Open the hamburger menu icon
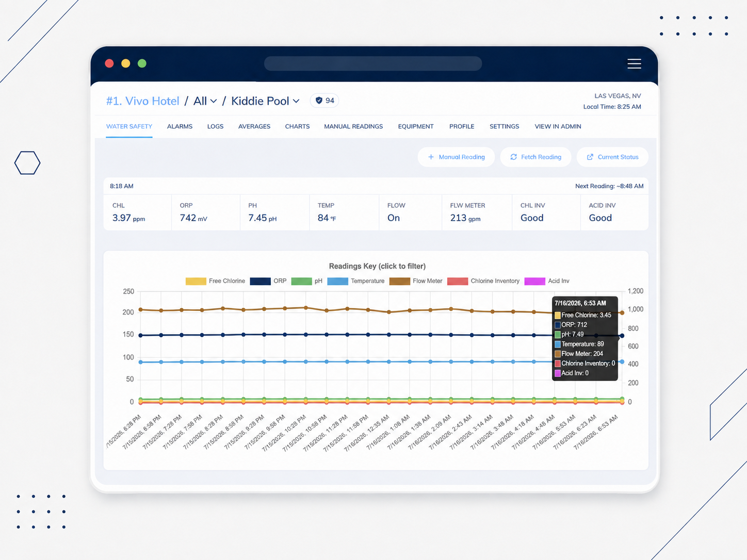The width and height of the screenshot is (747, 560). pos(634,63)
